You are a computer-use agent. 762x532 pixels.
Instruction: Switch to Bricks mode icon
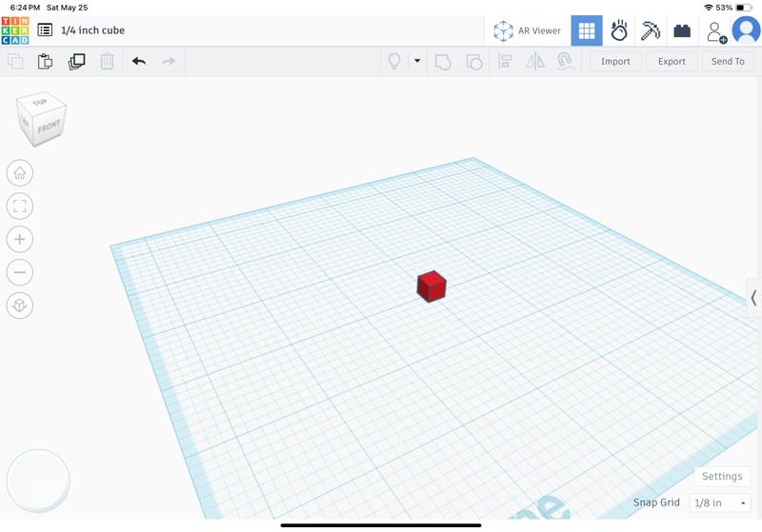tap(682, 31)
